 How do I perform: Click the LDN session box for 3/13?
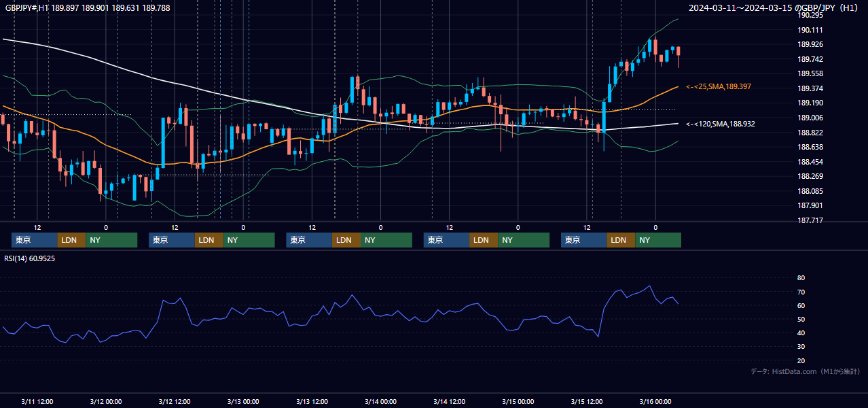point(346,240)
